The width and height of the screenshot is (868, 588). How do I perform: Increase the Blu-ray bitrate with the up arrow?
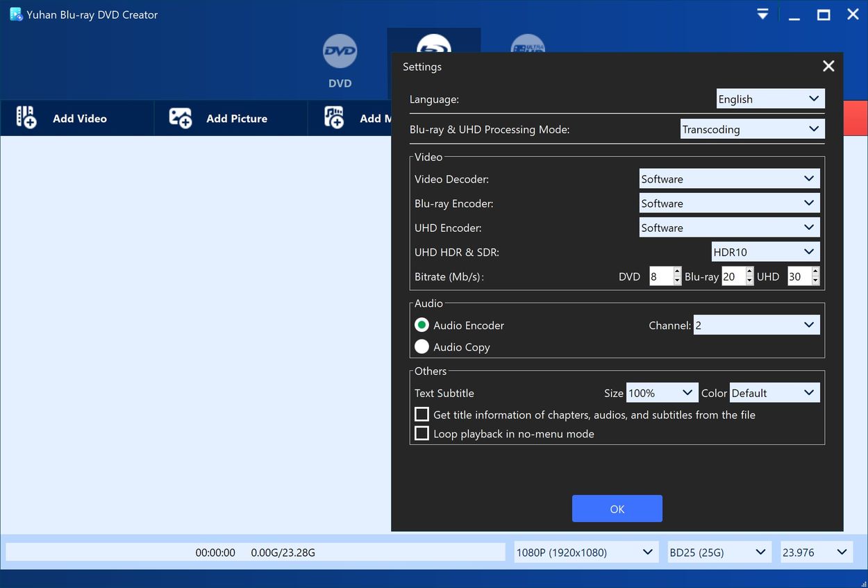pyautogui.click(x=749, y=272)
